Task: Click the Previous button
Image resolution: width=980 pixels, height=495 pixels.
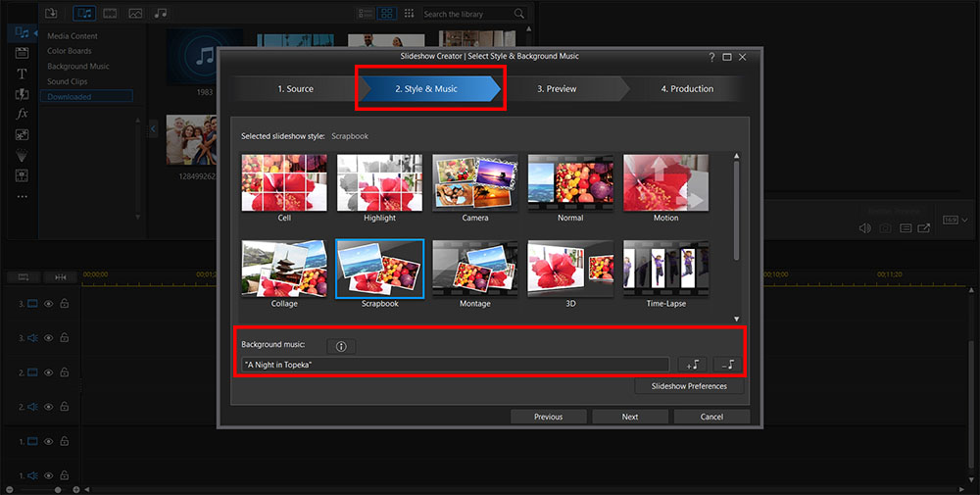Action: point(548,417)
